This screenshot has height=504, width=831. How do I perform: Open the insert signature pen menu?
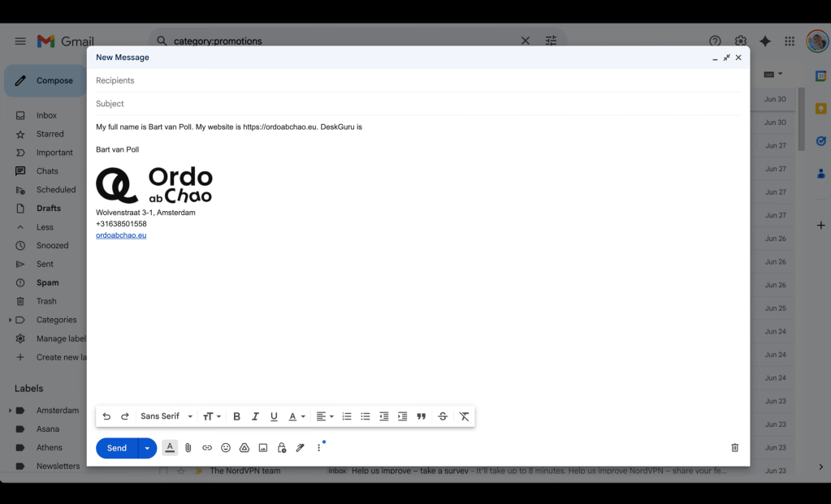click(301, 448)
